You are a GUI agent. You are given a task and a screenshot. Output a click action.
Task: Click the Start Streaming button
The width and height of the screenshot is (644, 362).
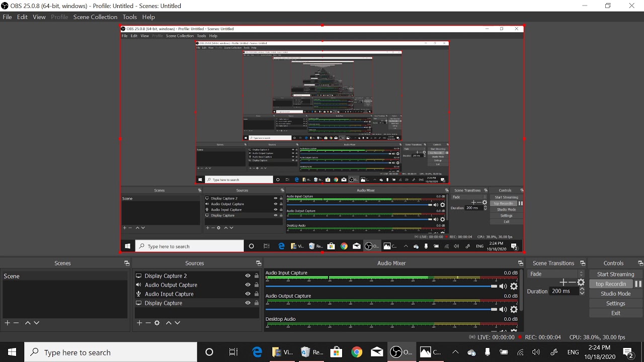click(x=615, y=275)
